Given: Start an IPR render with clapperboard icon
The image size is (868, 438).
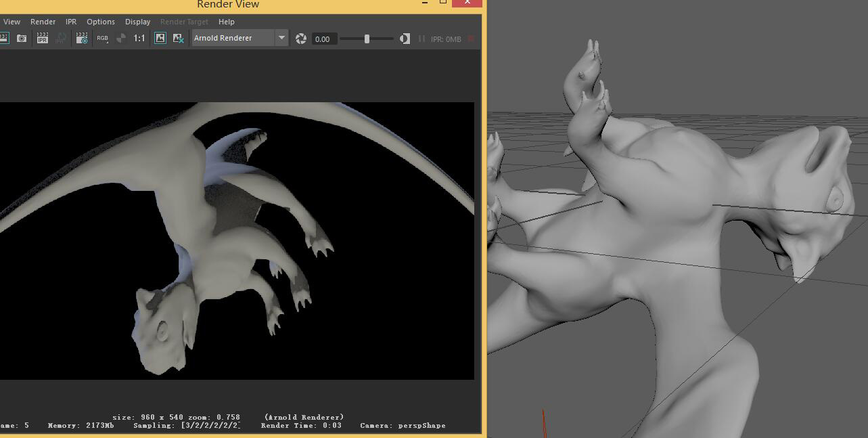Looking at the screenshot, I should [x=43, y=39].
